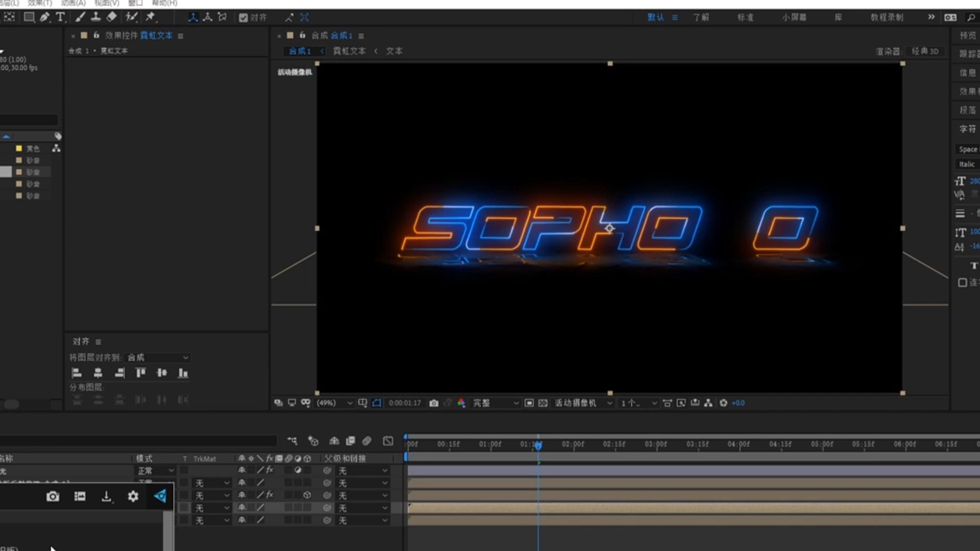Click align vertical centers icon
Image resolution: width=980 pixels, height=551 pixels.
click(x=162, y=373)
